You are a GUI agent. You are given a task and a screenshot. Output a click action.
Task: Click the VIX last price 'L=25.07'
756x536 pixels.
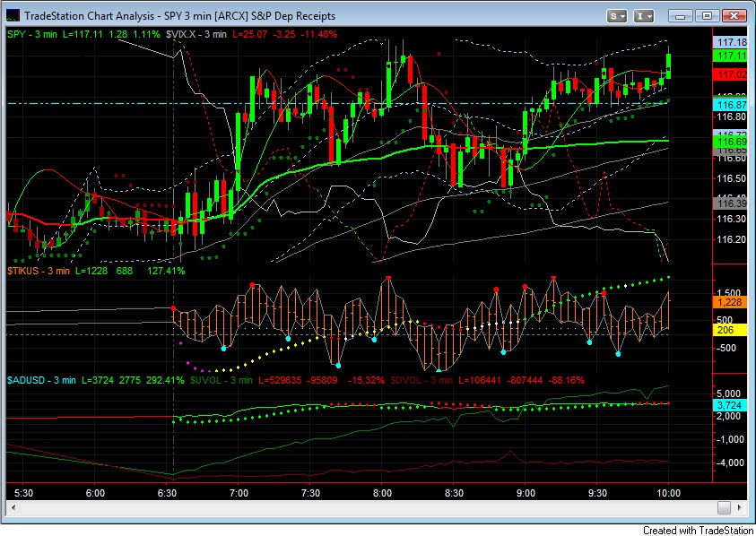(249, 34)
